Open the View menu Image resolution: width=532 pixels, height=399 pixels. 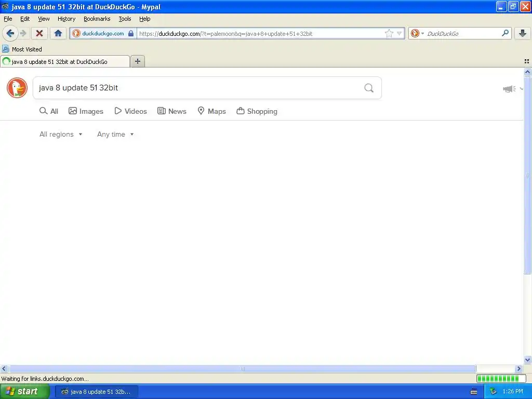click(44, 19)
